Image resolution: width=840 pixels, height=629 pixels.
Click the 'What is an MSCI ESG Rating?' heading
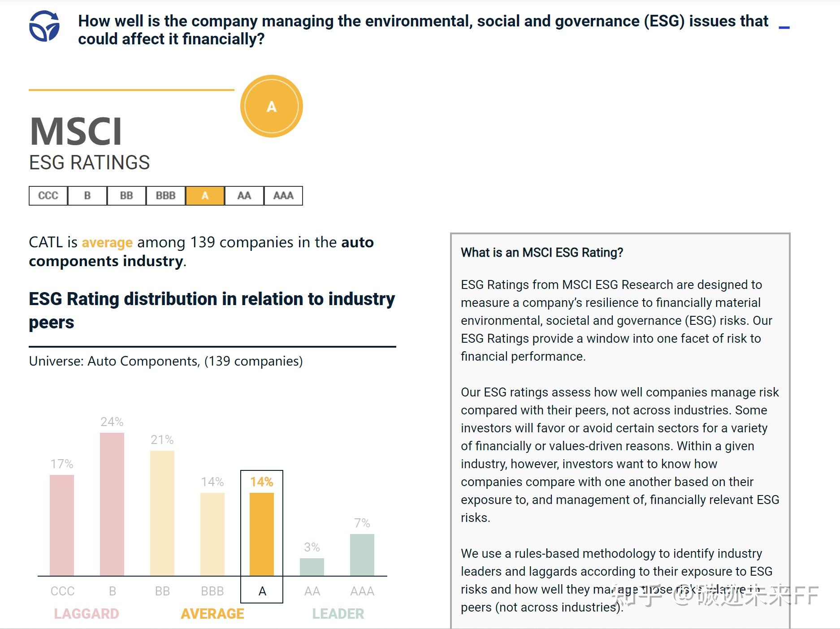542,253
